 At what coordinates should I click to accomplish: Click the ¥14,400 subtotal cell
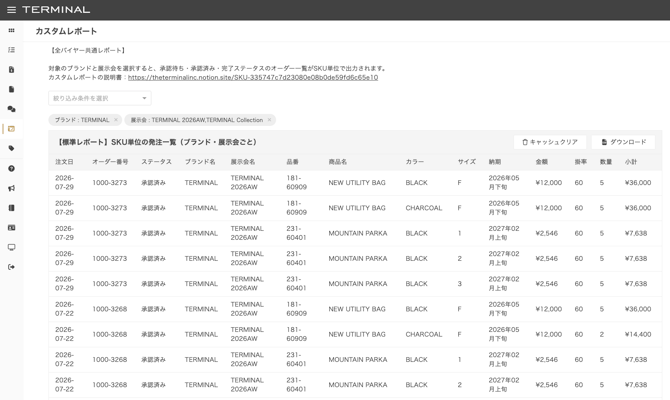point(638,334)
